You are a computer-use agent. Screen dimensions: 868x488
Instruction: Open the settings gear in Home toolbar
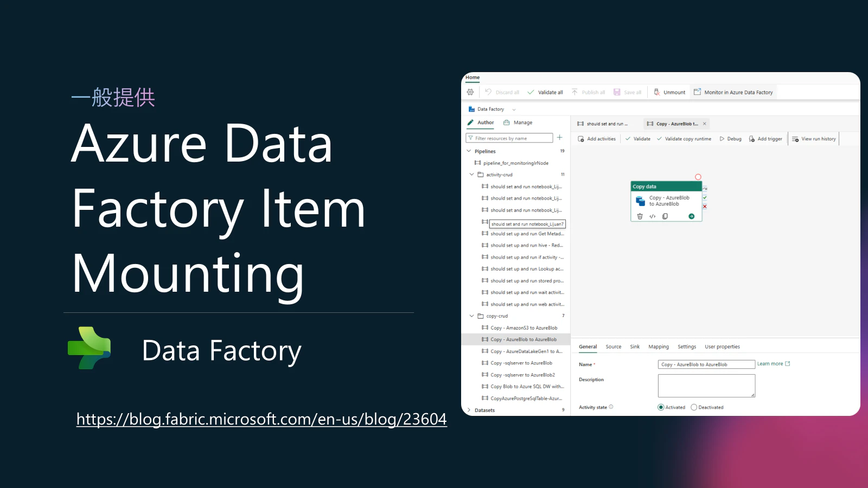point(470,92)
